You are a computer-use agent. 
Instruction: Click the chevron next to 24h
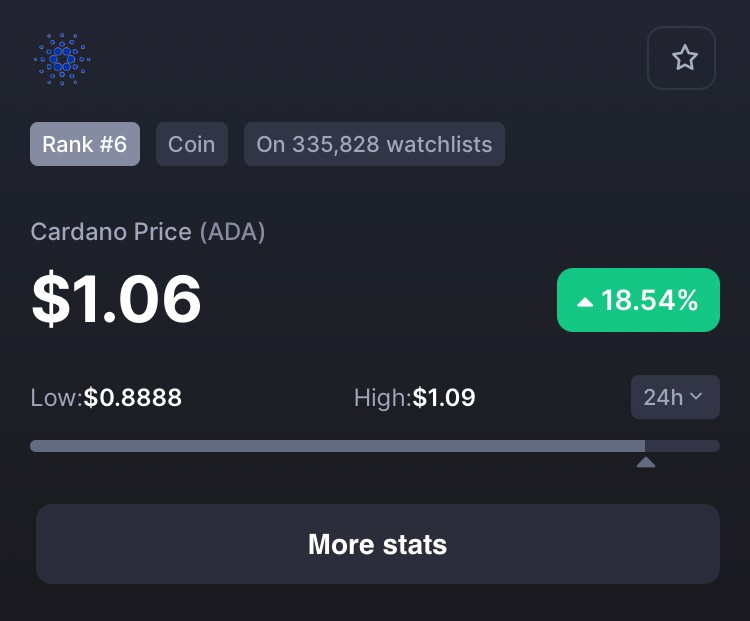(696, 396)
